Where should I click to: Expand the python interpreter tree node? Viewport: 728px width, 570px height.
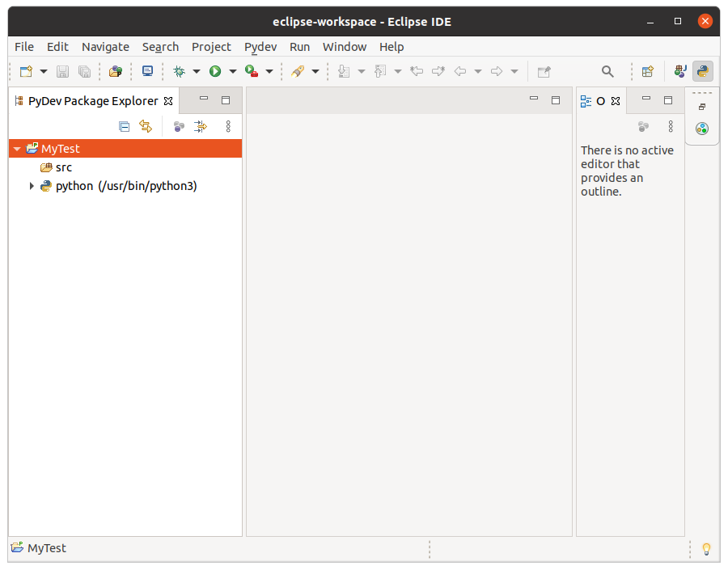[x=32, y=186]
